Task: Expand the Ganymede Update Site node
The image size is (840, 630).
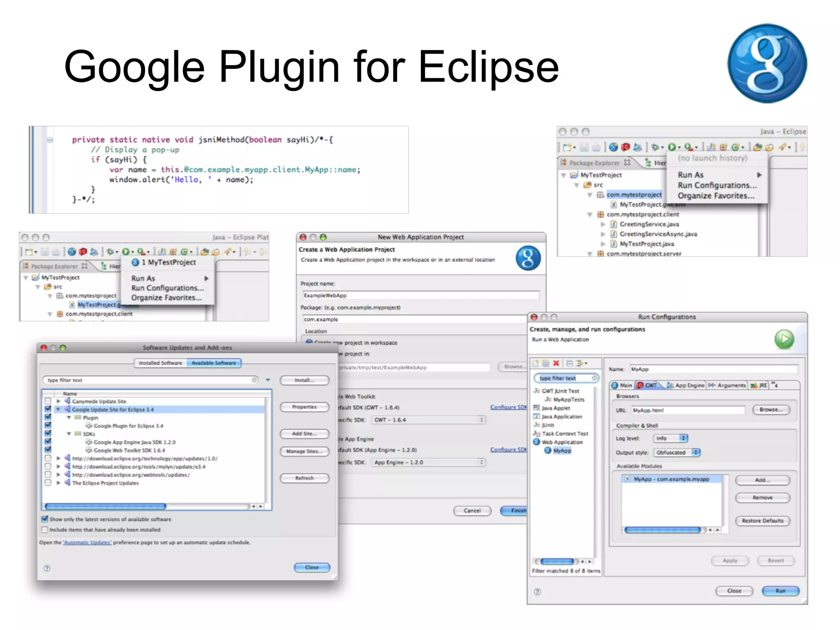Action: [58, 401]
